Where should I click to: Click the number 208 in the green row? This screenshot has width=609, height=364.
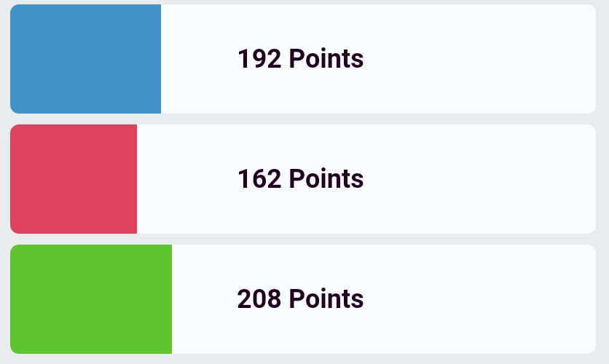tap(259, 299)
